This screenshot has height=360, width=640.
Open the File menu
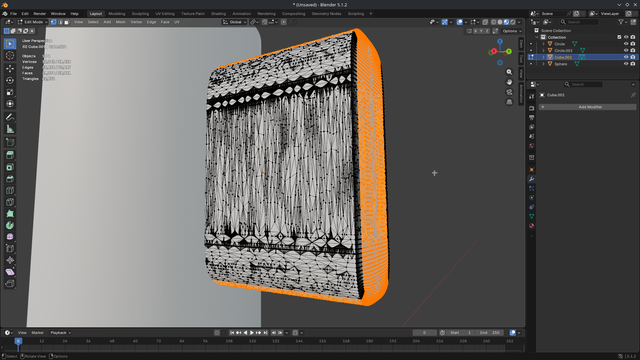(13, 13)
